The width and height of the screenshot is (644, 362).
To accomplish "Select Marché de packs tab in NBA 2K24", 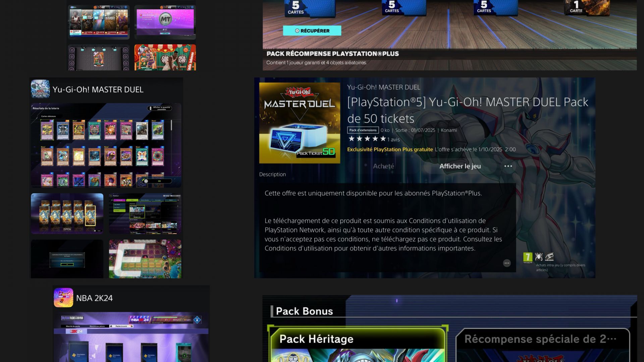I will click(x=73, y=326).
